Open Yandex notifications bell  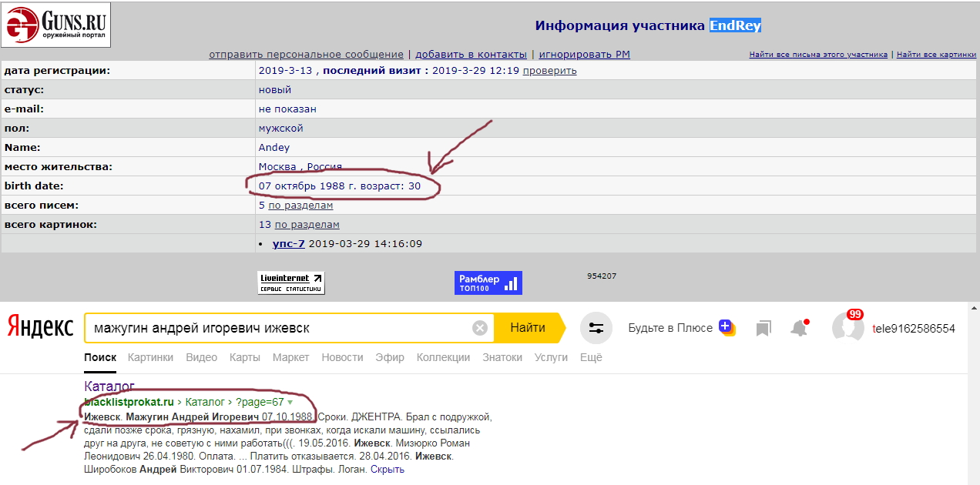coord(799,328)
